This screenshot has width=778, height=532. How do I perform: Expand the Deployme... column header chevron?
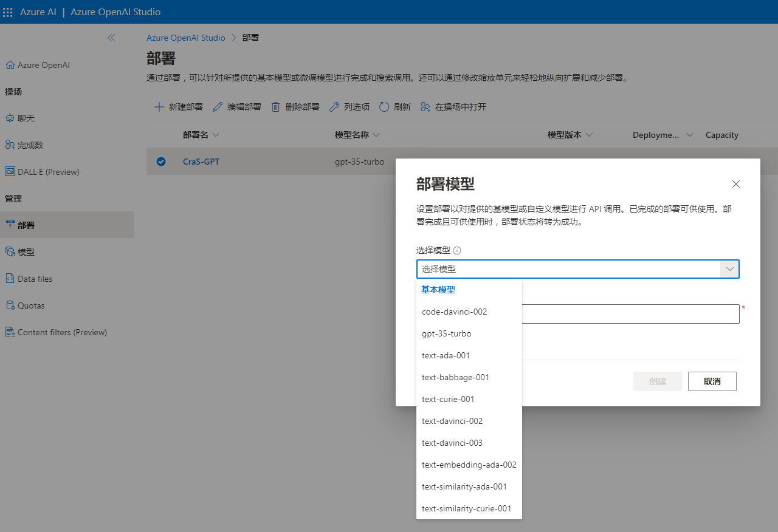click(x=689, y=135)
